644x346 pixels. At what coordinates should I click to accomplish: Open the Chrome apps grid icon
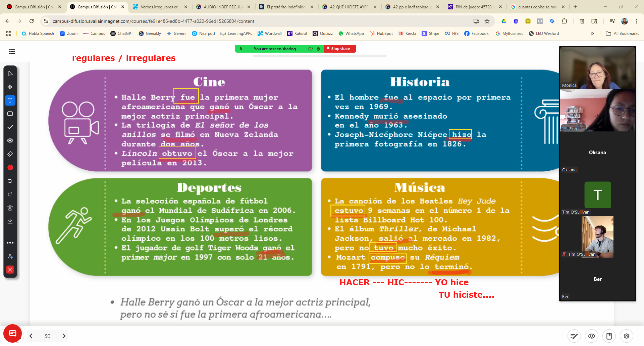tap(9, 34)
